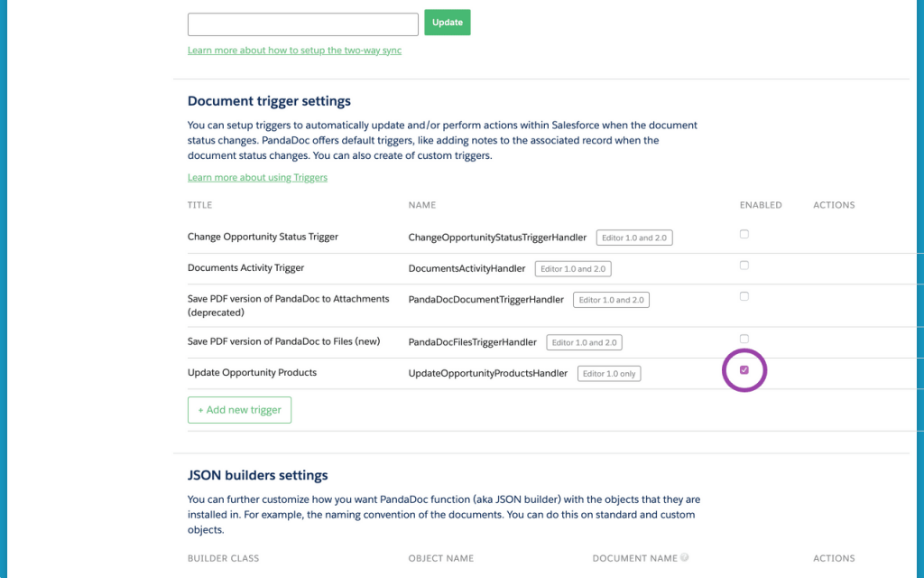The width and height of the screenshot is (924, 578).
Task: Click Save PDF version of PandaDoc to Files (new)
Action: (x=283, y=341)
